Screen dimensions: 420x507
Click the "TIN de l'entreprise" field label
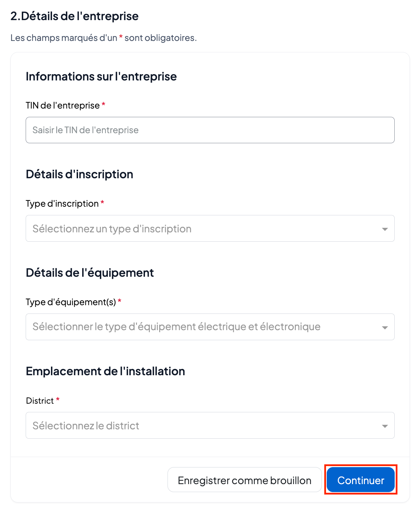click(63, 105)
